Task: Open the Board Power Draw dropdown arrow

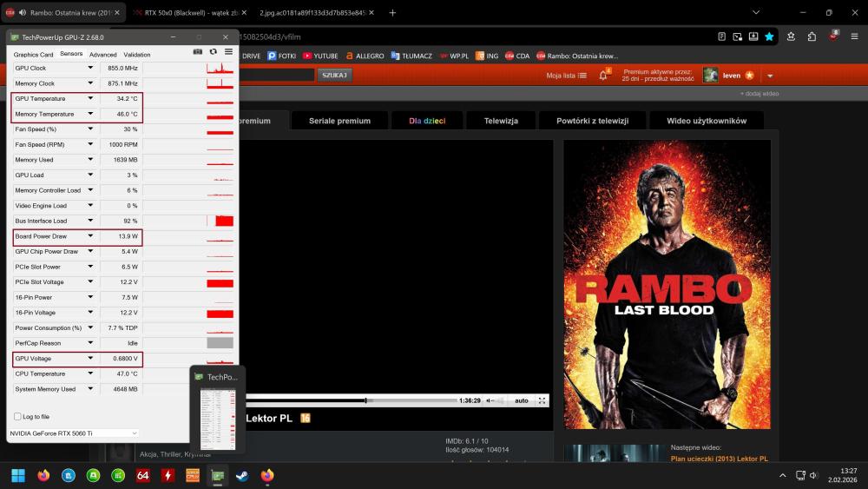Action: (x=90, y=236)
